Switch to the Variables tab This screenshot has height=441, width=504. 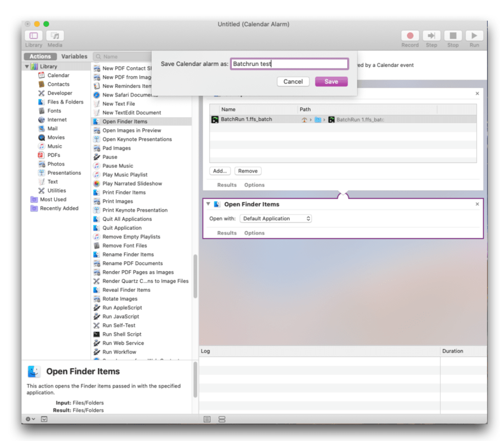[74, 56]
